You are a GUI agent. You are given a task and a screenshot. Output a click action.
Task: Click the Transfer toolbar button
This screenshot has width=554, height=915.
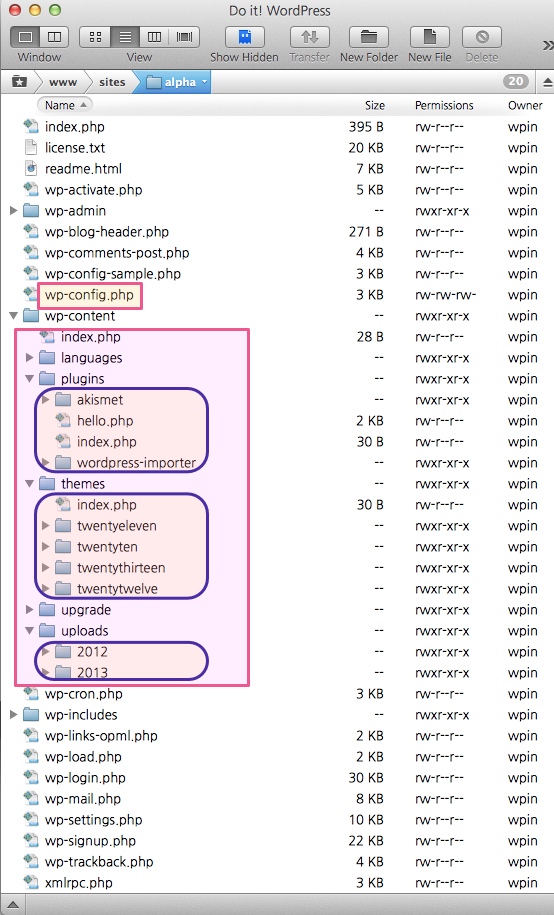(x=309, y=37)
